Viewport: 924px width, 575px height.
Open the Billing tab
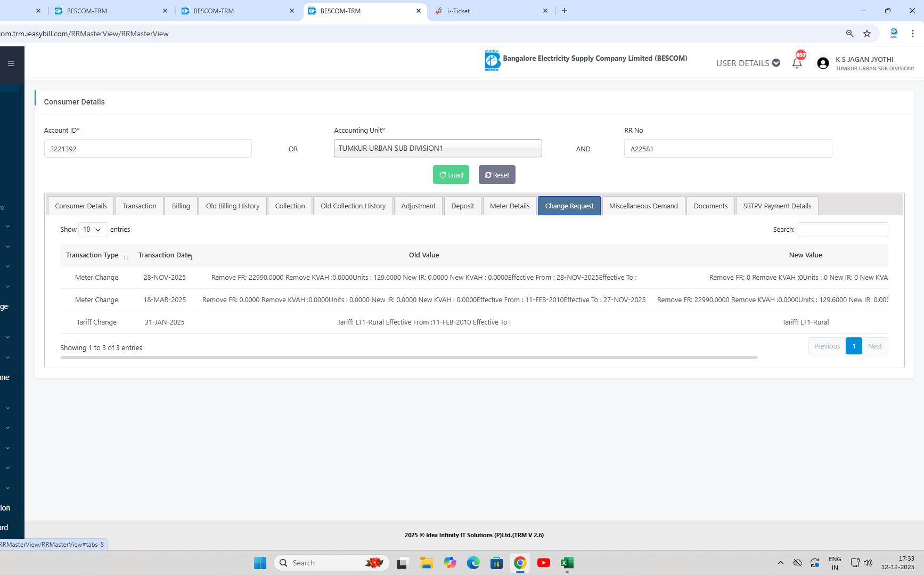pos(181,206)
